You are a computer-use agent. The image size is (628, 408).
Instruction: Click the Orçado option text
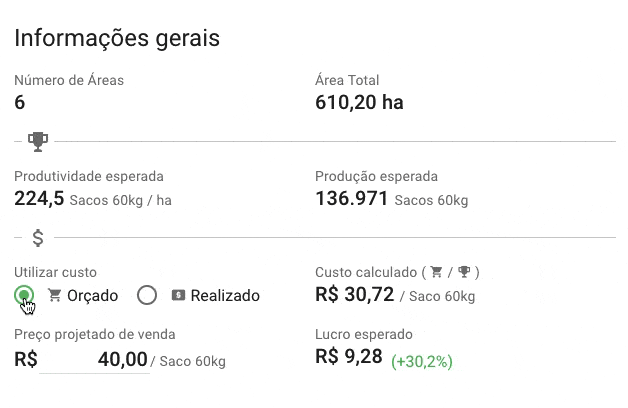coord(92,295)
